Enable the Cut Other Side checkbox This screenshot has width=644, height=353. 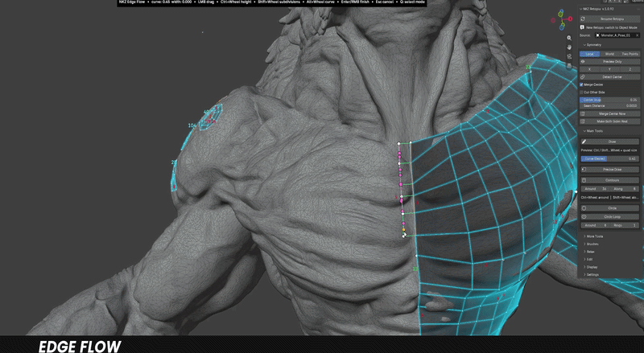point(581,92)
